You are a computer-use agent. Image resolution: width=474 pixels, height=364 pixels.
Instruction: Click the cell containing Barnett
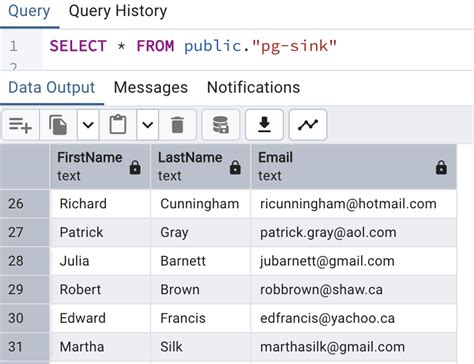point(200,261)
